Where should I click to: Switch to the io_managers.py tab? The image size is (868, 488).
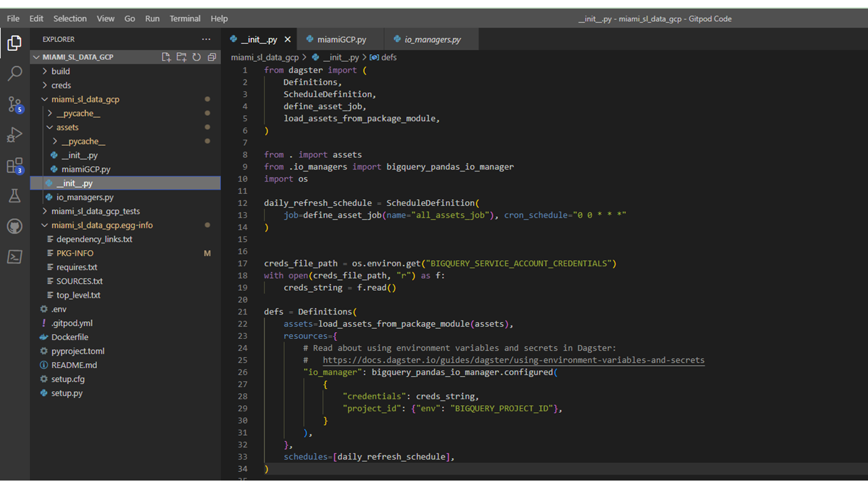(x=432, y=39)
